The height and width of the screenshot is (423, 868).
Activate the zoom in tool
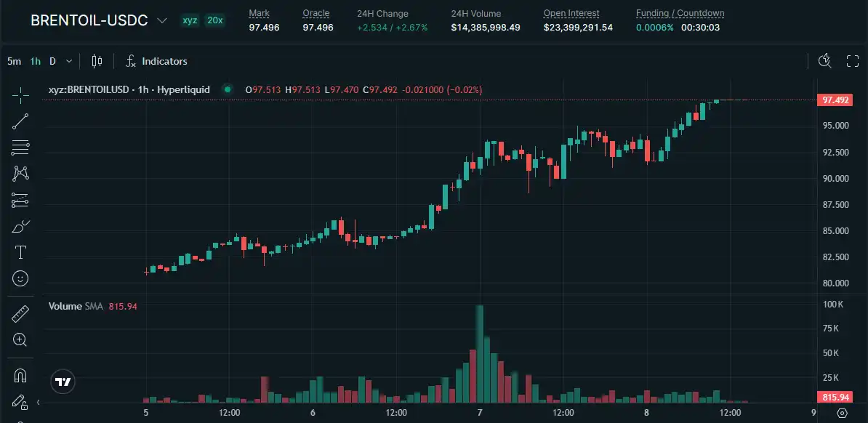20,339
